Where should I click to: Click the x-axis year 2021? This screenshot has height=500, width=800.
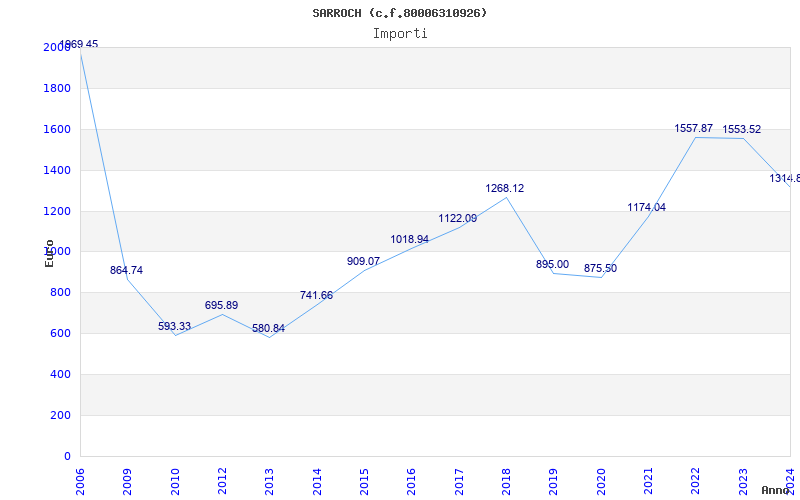648,481
